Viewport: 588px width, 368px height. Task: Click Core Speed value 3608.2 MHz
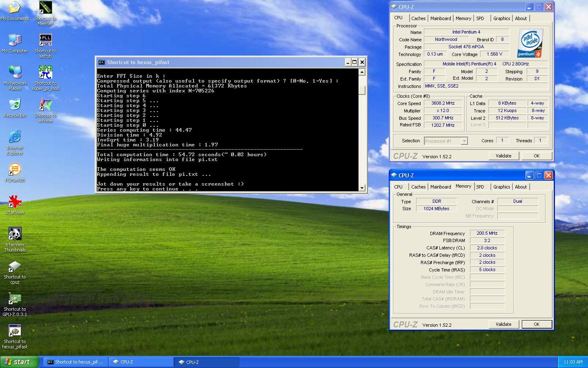pyautogui.click(x=443, y=103)
